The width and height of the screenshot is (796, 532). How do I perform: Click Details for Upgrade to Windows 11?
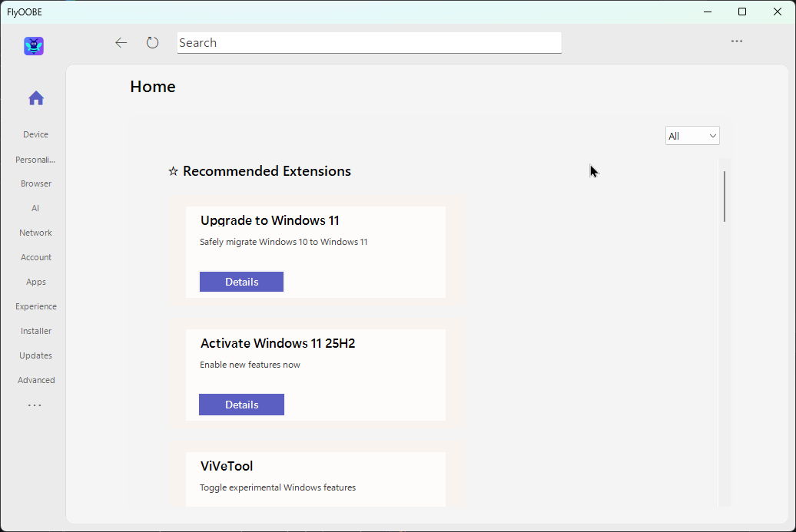[241, 282]
